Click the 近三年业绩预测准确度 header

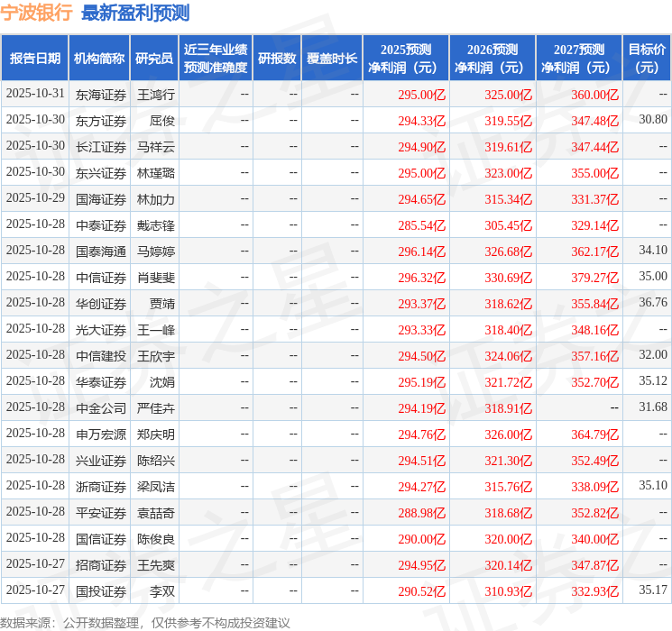click(x=216, y=59)
